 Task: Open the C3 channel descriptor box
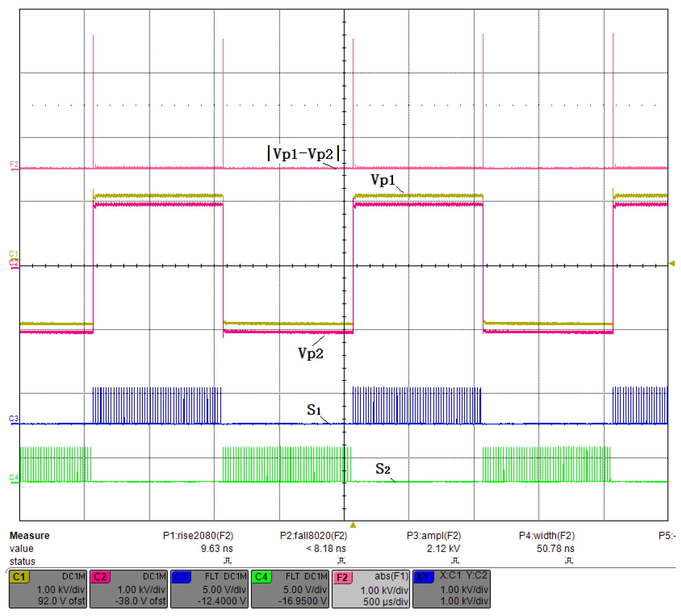[x=209, y=589]
